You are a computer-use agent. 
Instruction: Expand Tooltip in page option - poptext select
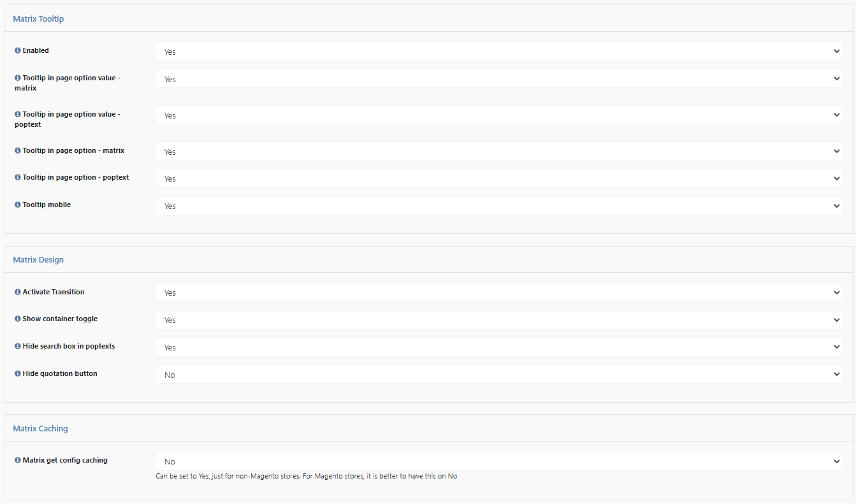[498, 179]
